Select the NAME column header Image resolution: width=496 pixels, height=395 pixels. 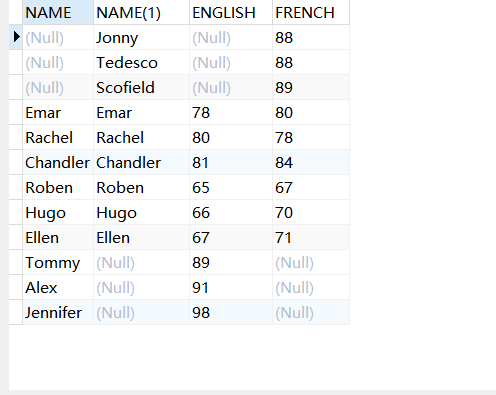click(58, 12)
